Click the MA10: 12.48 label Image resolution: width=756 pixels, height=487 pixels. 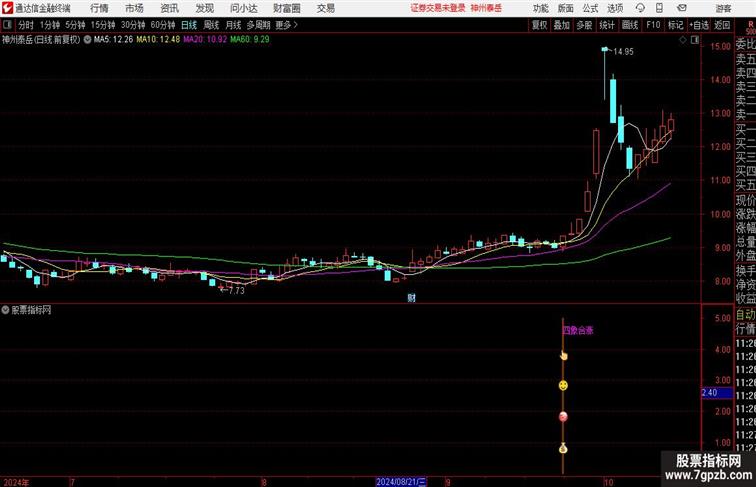click(158, 40)
